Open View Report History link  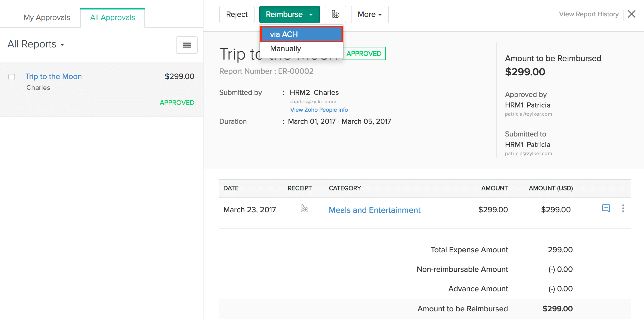[x=589, y=14]
